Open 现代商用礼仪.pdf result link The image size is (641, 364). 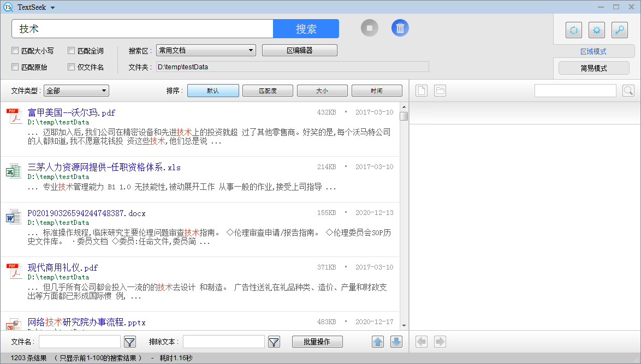point(63,268)
